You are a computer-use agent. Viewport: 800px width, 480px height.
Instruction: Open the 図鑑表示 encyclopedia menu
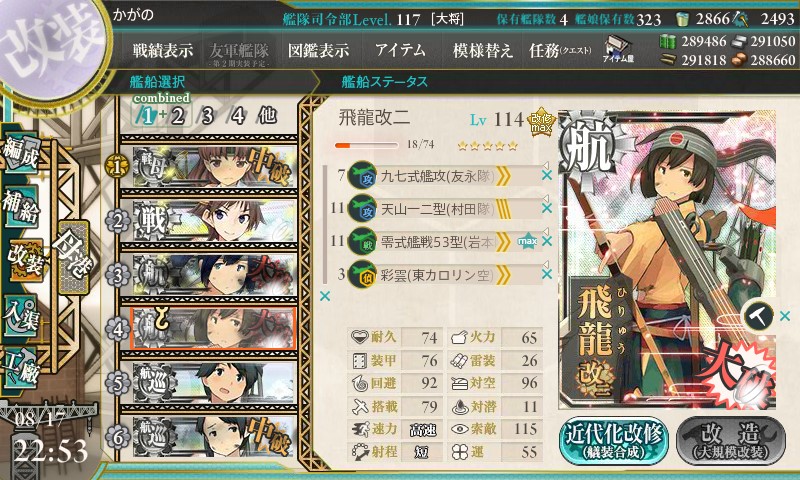(318, 50)
